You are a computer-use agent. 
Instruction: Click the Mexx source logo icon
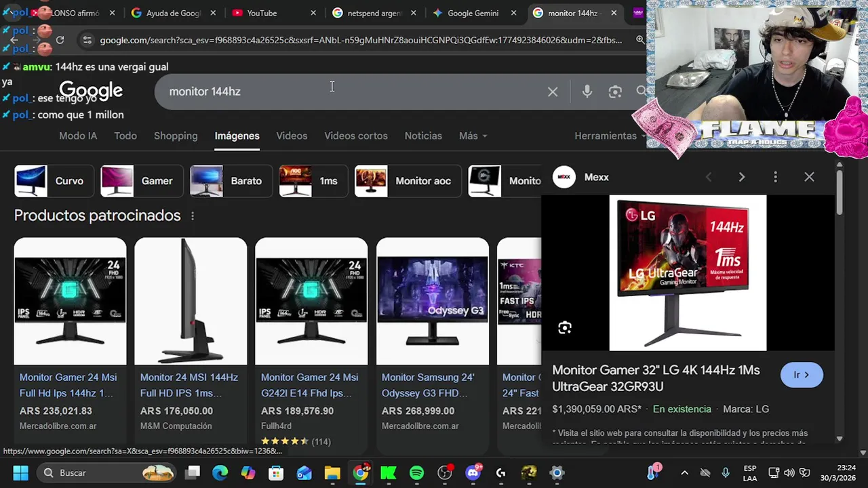564,177
